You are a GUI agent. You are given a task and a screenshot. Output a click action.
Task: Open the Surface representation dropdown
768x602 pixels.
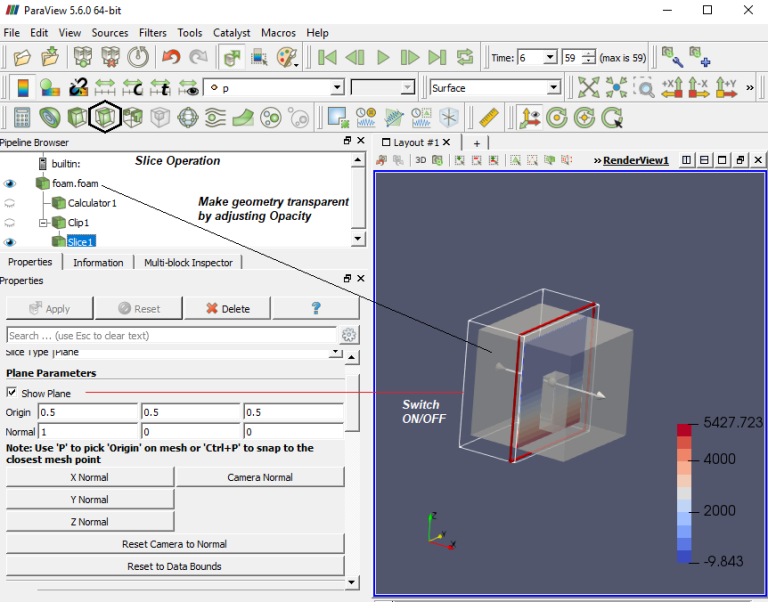(x=553, y=88)
